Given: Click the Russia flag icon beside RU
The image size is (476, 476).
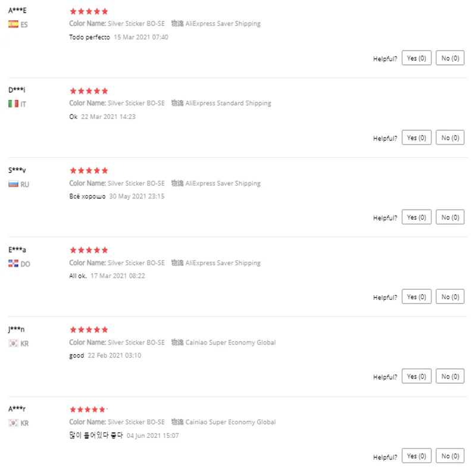Looking at the screenshot, I should pos(13,184).
